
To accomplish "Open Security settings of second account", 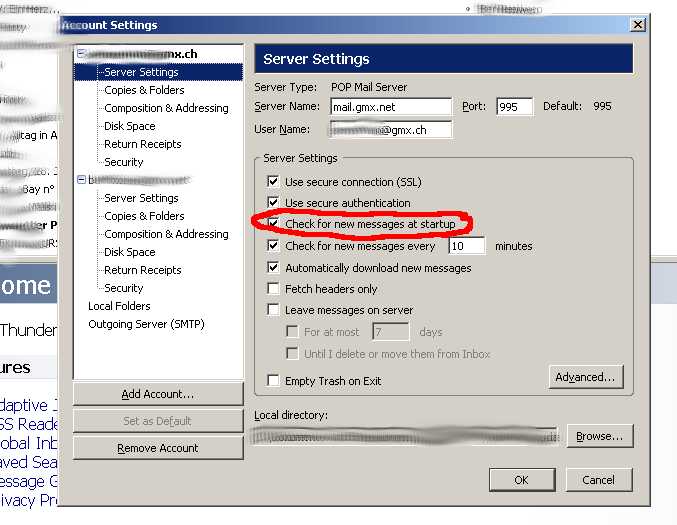I will [x=124, y=288].
